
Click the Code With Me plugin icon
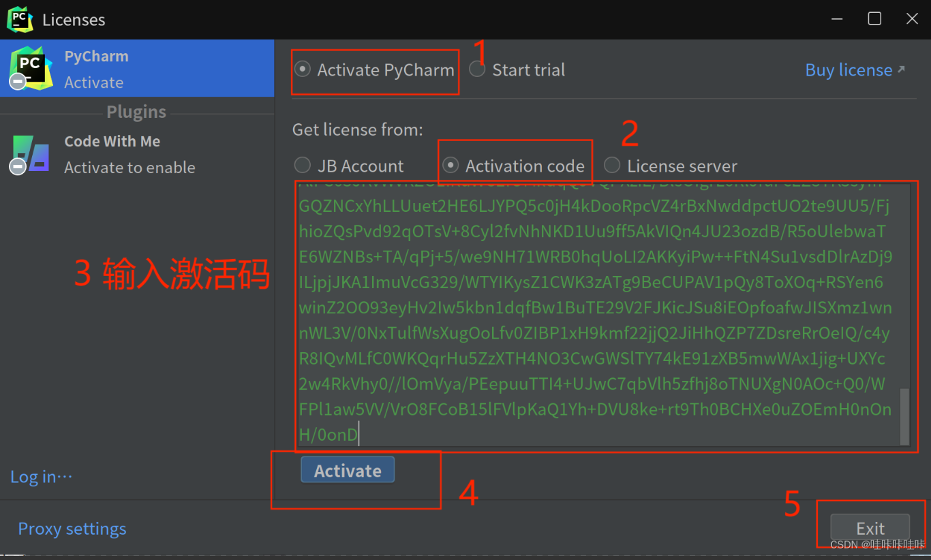point(30,154)
